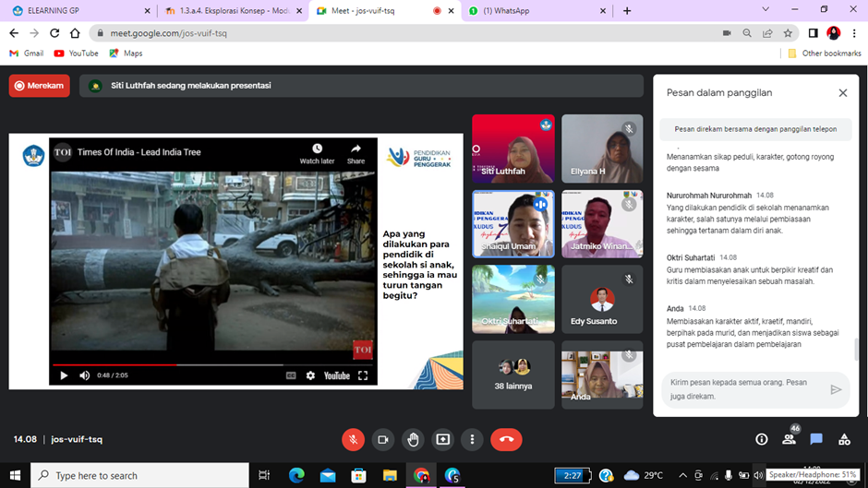
Task: Open Microsoft Edge from taskbar
Action: pos(296,475)
